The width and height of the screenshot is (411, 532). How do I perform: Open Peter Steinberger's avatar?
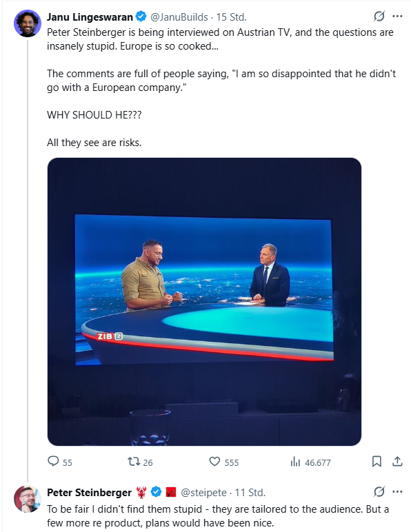(27, 499)
